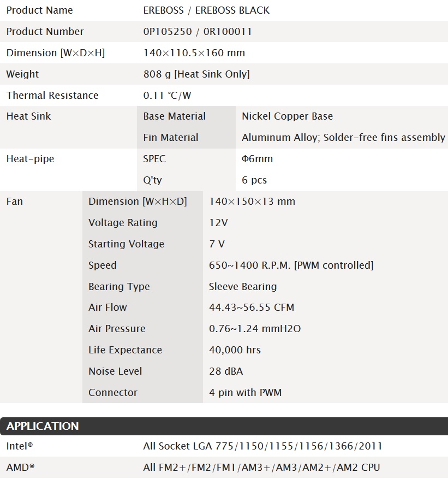Image resolution: width=448 pixels, height=479 pixels.
Task: Click the 44.43~56.55 CFM air flow value
Action: tap(251, 307)
